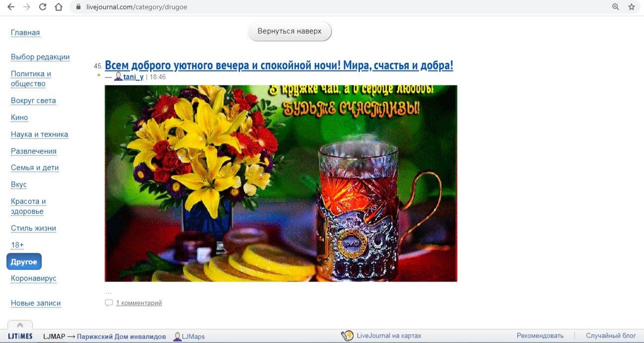Open Семья и дети category

point(35,168)
